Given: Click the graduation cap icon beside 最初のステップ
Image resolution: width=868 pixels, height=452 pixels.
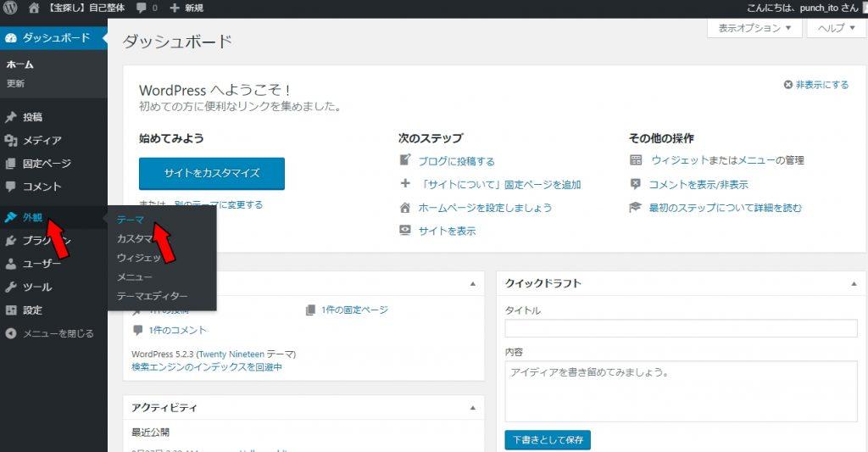Looking at the screenshot, I should click(x=636, y=207).
